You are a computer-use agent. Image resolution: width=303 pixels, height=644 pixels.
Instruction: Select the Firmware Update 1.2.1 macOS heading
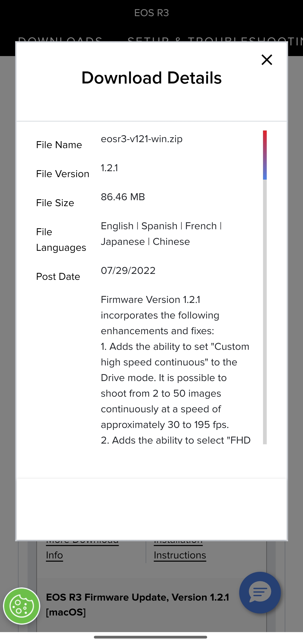[137, 605]
